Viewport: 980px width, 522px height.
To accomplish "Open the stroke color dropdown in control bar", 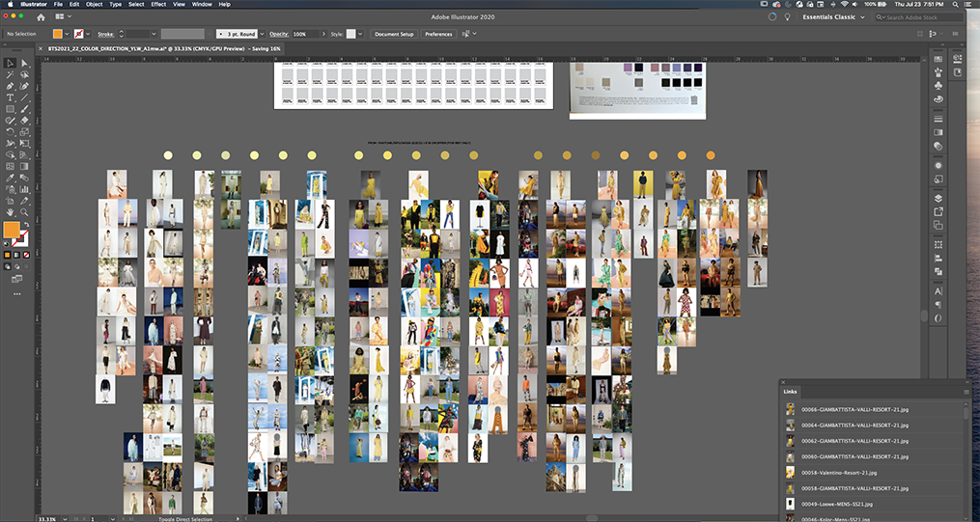I will [x=88, y=34].
